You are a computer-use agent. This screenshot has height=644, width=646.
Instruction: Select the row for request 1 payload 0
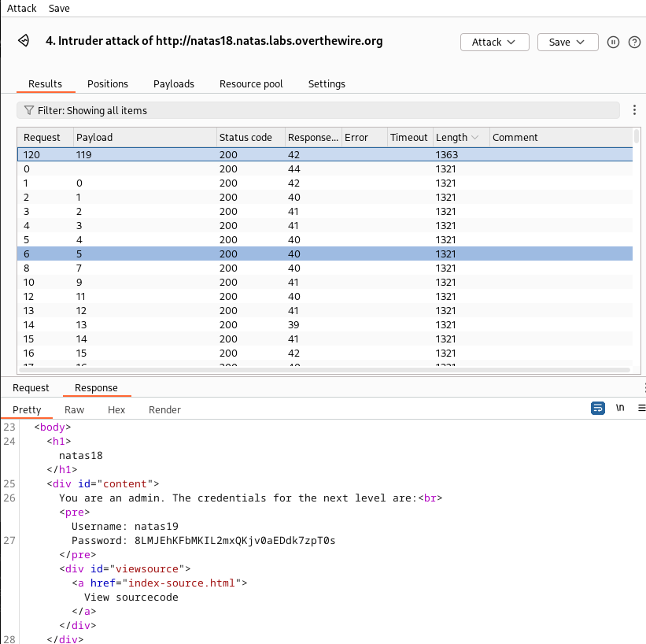[x=325, y=183]
